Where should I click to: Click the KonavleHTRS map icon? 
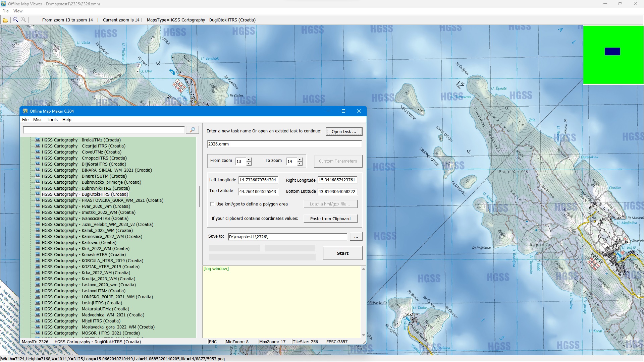coord(38,254)
